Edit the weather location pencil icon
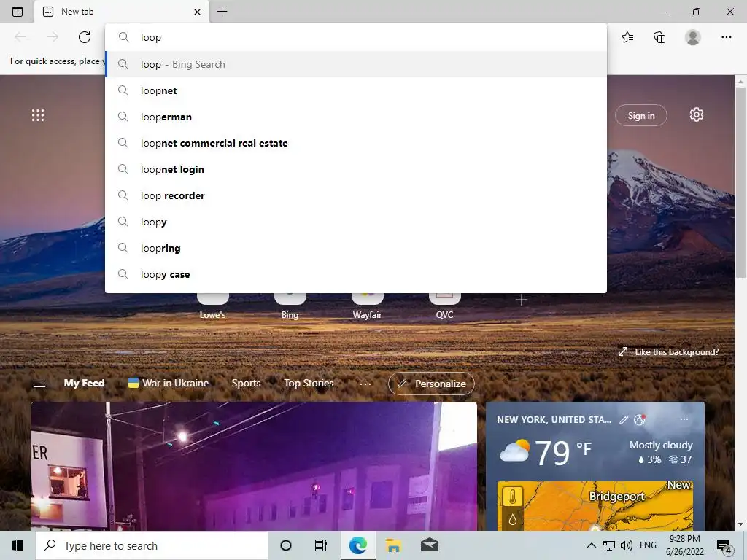 click(x=624, y=419)
